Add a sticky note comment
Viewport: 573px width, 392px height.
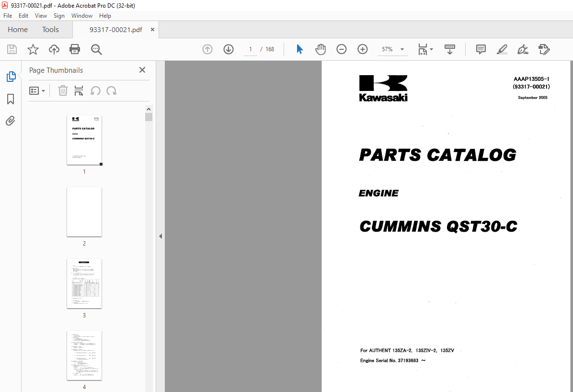(481, 49)
